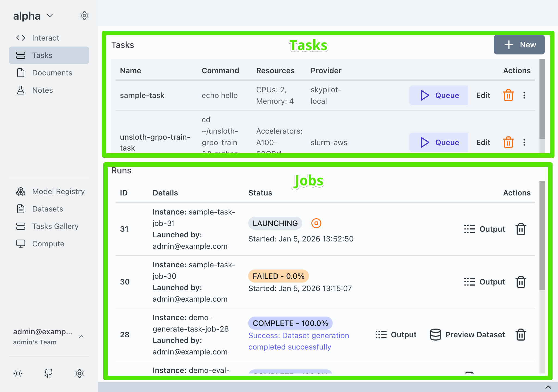
Task: View Output for job 31
Action: (x=484, y=229)
